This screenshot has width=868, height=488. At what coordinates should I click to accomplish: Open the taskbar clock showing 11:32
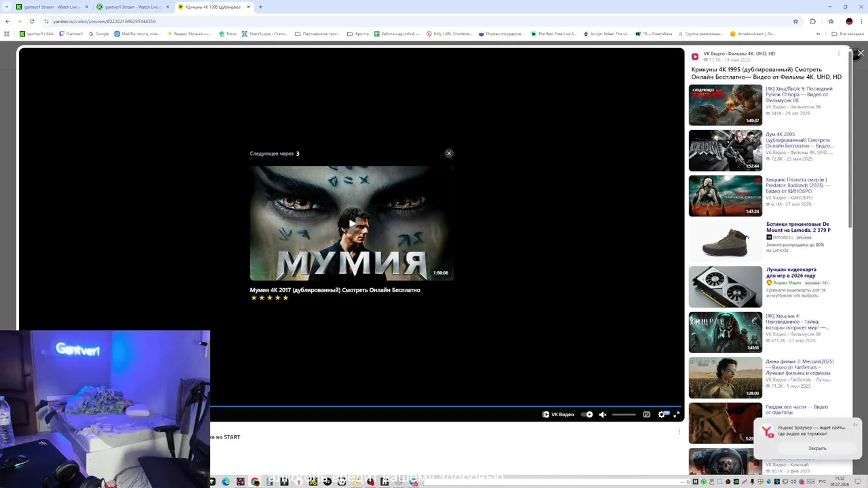(x=840, y=481)
